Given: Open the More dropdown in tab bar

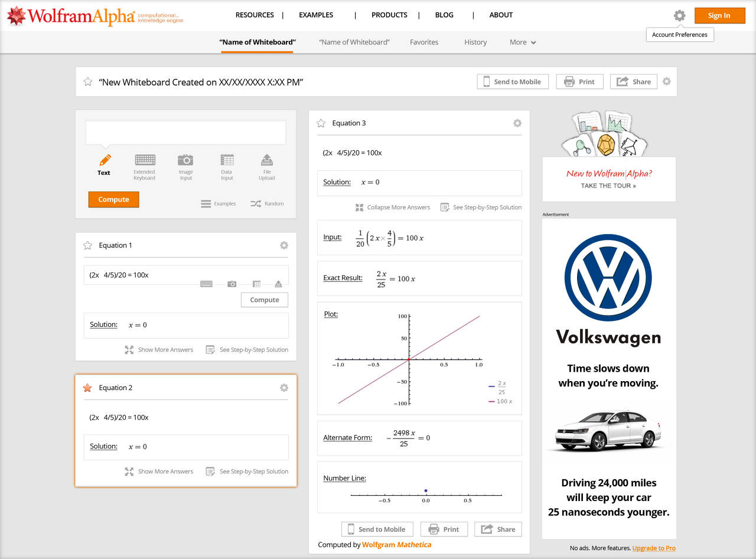Looking at the screenshot, I should pos(523,42).
